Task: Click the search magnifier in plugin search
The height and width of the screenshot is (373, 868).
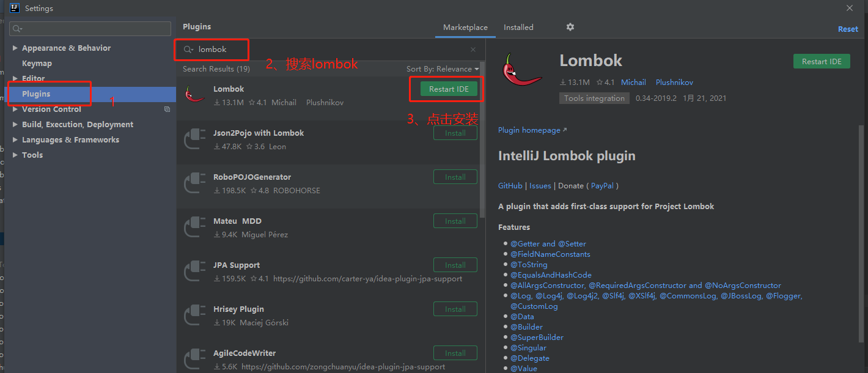Action: (x=188, y=50)
